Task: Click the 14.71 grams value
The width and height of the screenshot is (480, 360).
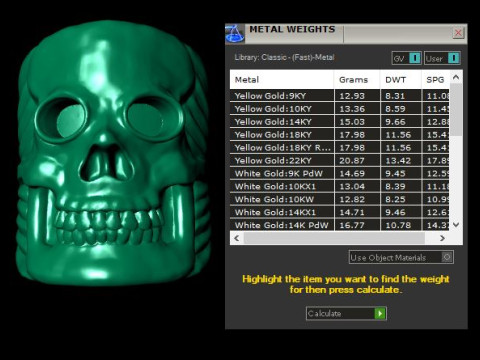Action: click(352, 212)
